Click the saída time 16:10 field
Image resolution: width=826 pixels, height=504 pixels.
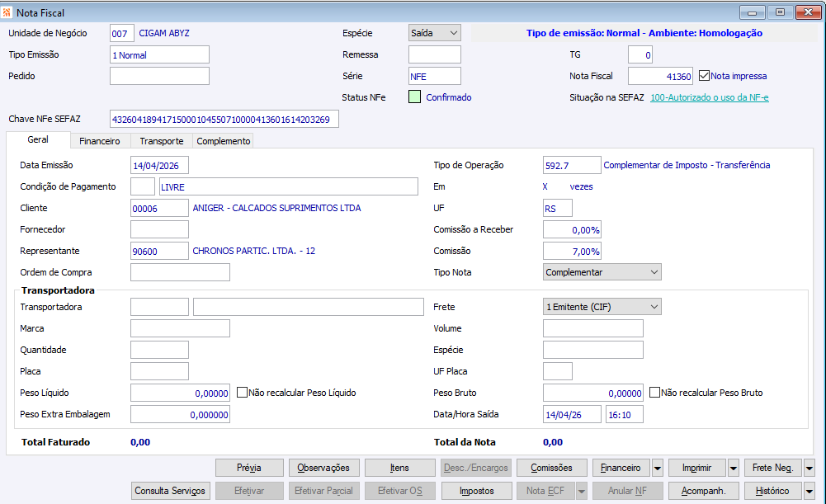coord(625,414)
